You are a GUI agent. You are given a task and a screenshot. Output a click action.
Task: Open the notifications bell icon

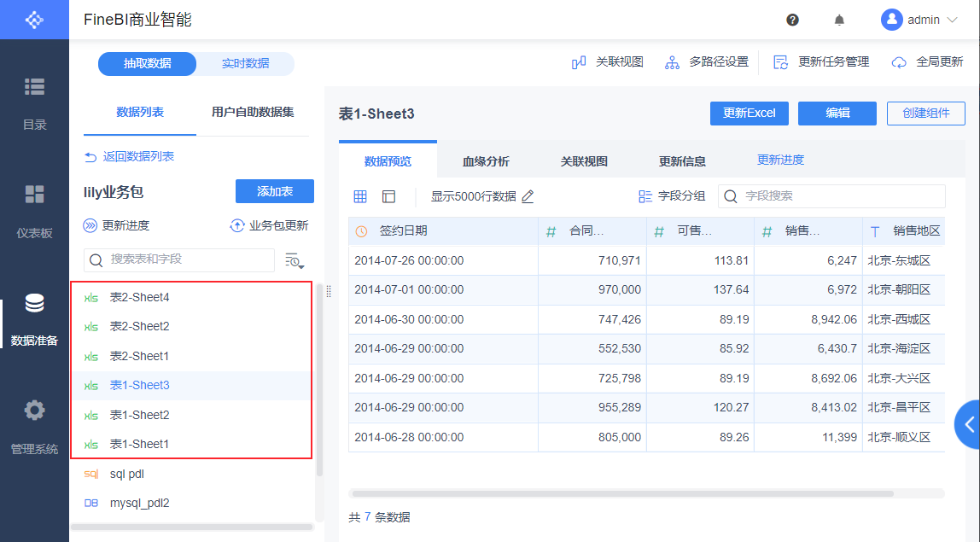pos(839,20)
